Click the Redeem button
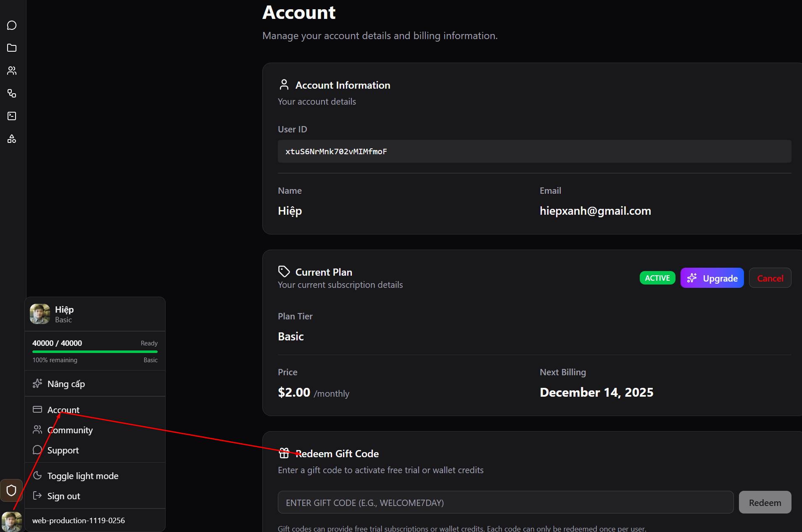This screenshot has height=532, width=802. tap(765, 502)
